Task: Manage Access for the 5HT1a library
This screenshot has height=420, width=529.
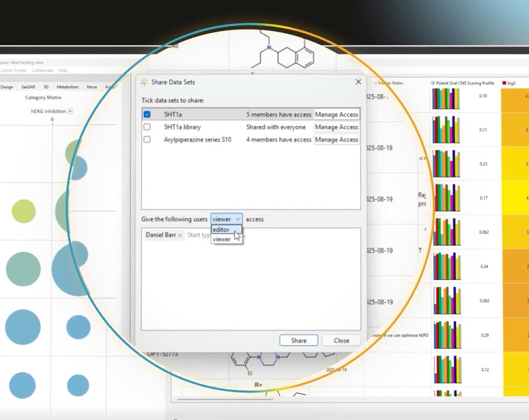Action: tap(336, 127)
